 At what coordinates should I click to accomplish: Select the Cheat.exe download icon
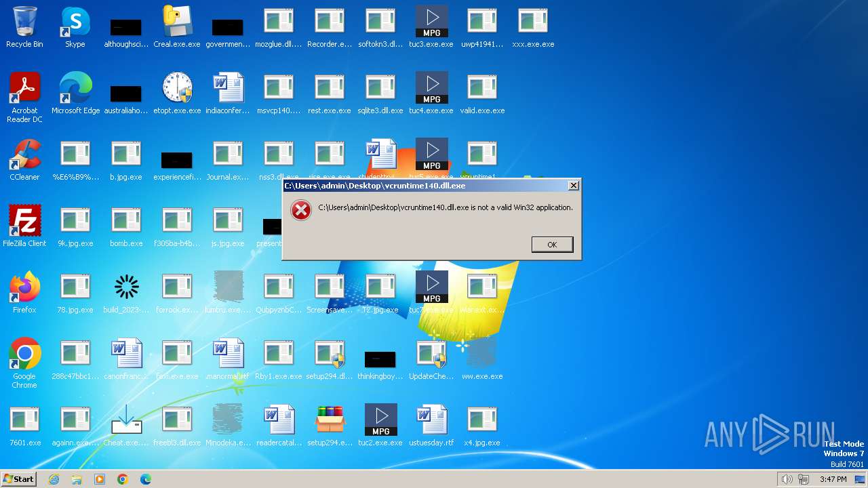point(126,426)
